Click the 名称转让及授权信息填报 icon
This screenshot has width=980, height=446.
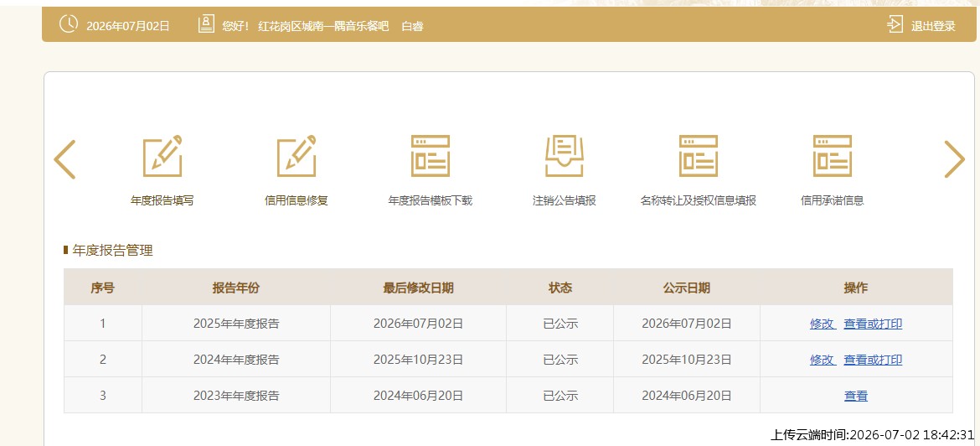coord(698,156)
